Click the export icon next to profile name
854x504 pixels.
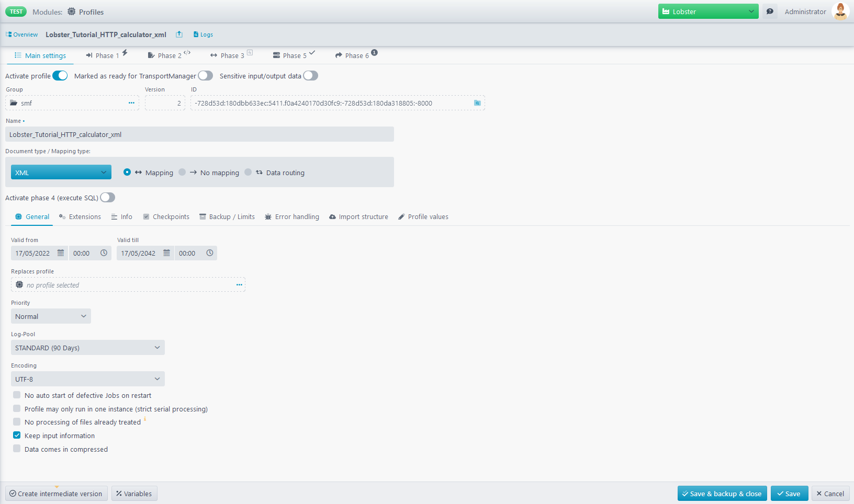pos(179,34)
